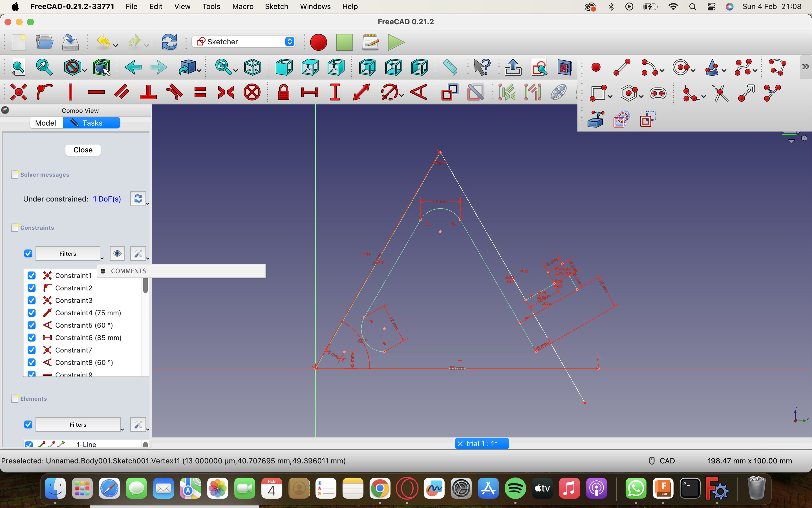
Task: Click the Close button in Tasks
Action: pyautogui.click(x=83, y=150)
